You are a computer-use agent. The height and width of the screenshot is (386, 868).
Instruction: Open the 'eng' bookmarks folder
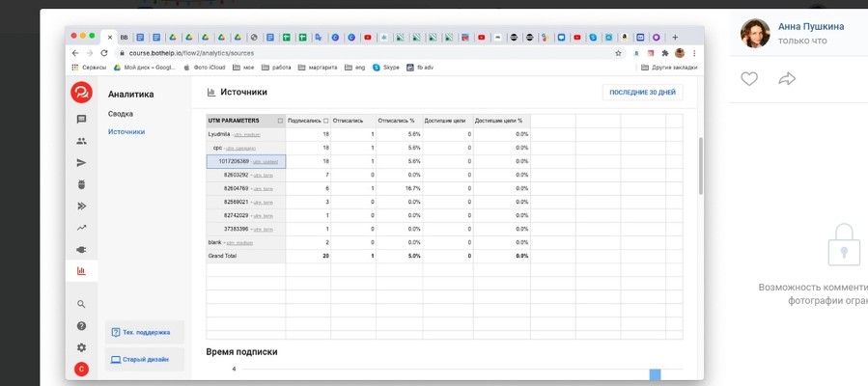tap(354, 68)
